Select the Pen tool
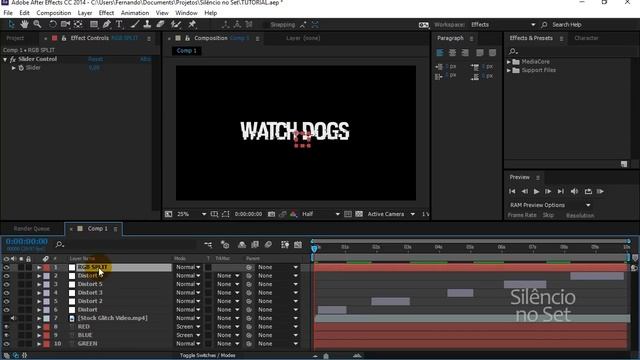Viewport: 640px width, 360px height. pos(107,24)
